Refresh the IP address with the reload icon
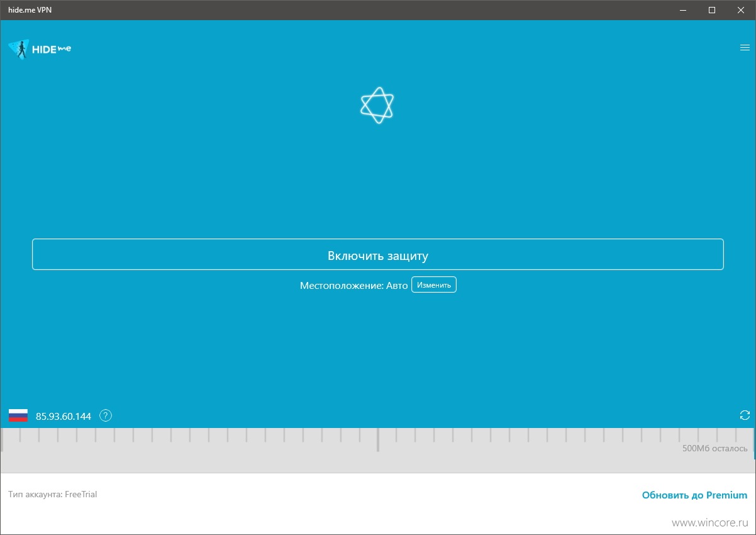The width and height of the screenshot is (756, 535). [x=745, y=415]
